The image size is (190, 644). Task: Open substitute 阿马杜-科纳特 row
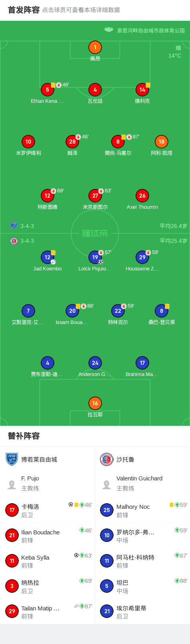pos(142,561)
